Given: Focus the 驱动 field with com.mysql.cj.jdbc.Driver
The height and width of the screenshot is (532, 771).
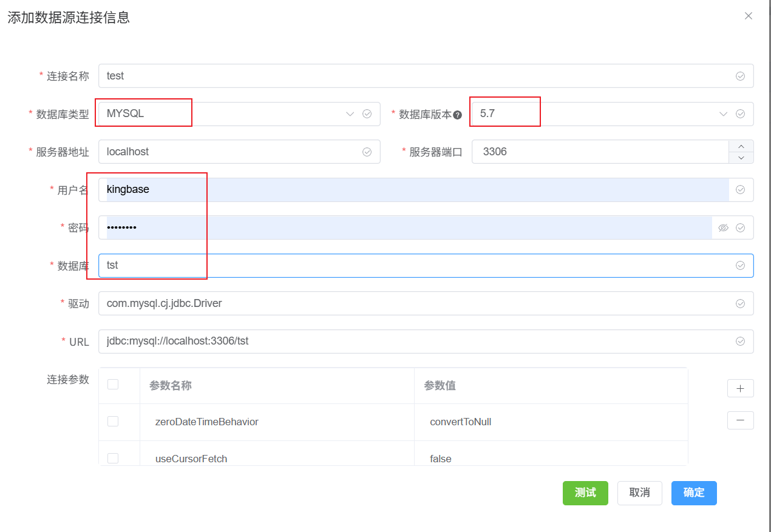Looking at the screenshot, I should pos(426,303).
